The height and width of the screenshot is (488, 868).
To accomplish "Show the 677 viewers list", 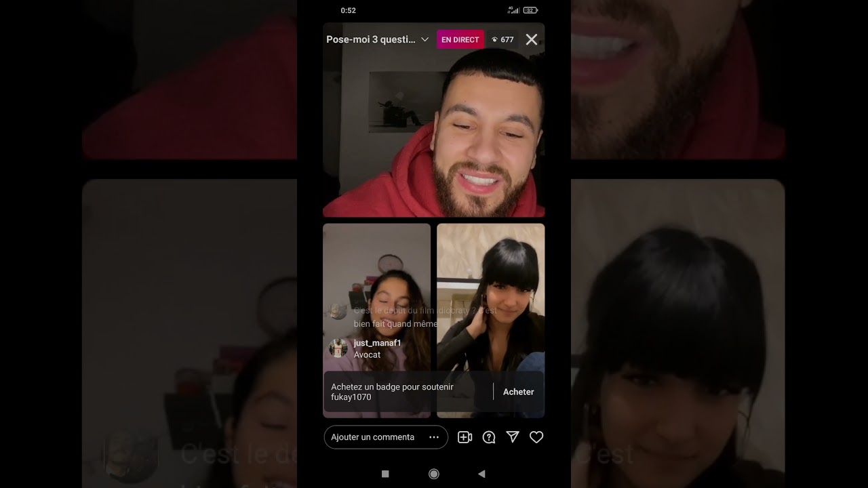I will tap(502, 39).
